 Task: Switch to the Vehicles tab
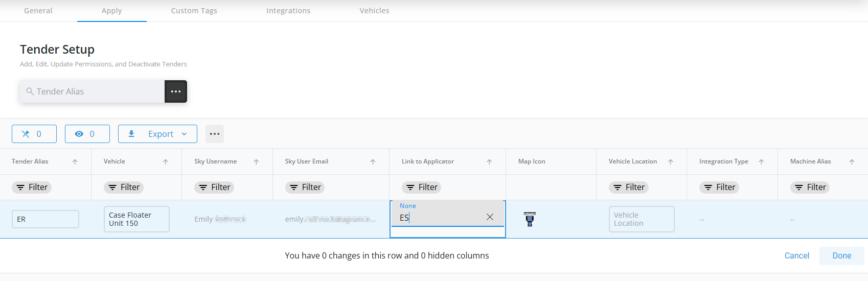pos(374,11)
